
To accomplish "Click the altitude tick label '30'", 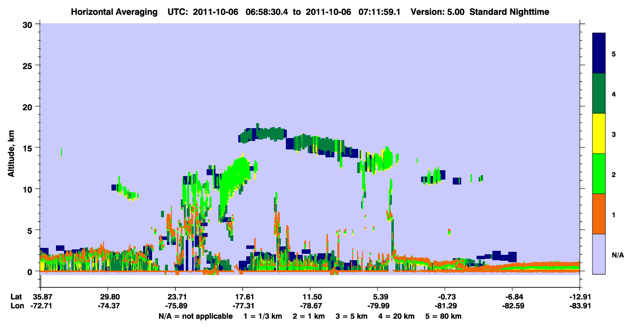I will pyautogui.click(x=29, y=24).
